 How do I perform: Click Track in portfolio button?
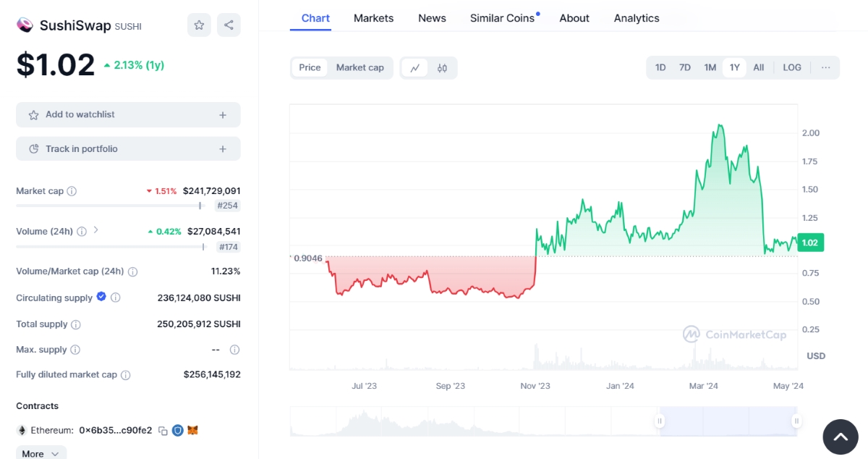(128, 149)
